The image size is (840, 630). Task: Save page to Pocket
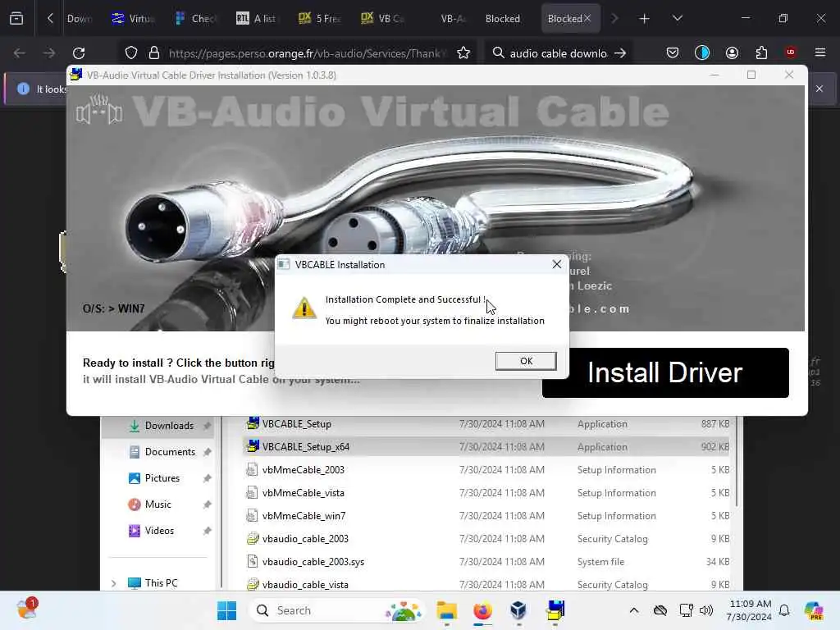673,52
